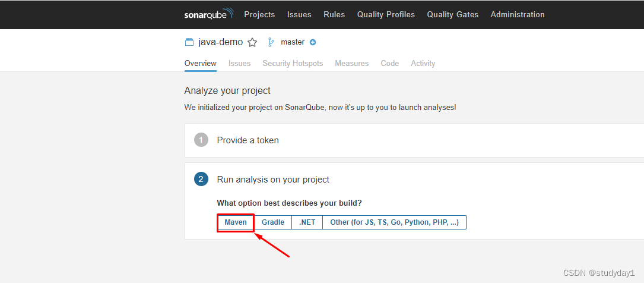Click What option best describes your build text
The height and width of the screenshot is (283, 644).
pos(289,203)
